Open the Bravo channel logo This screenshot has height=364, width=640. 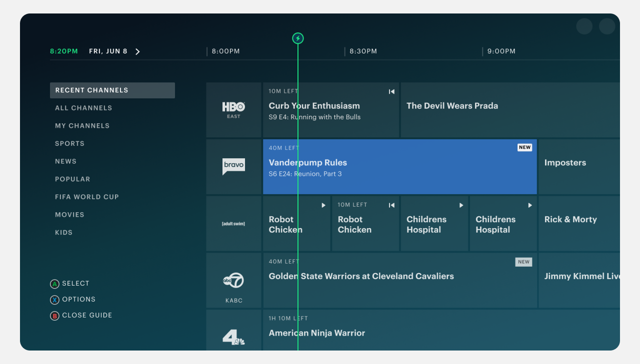pos(233,167)
